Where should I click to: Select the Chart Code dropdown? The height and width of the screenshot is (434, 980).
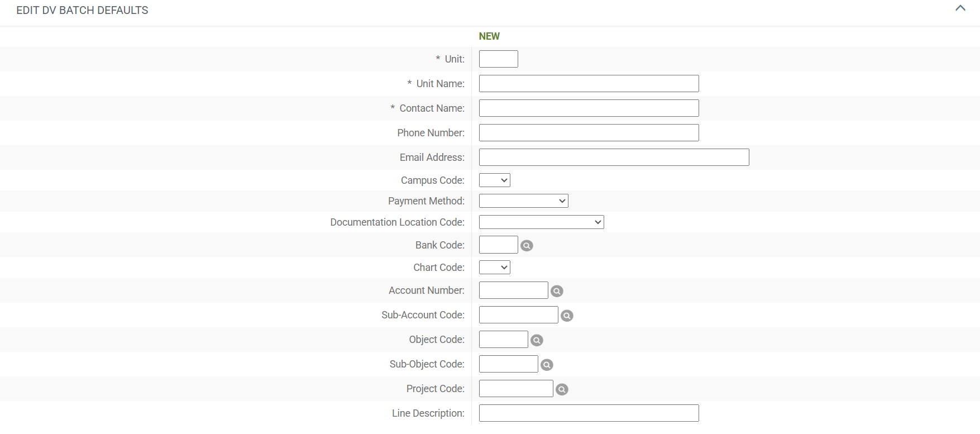[494, 268]
